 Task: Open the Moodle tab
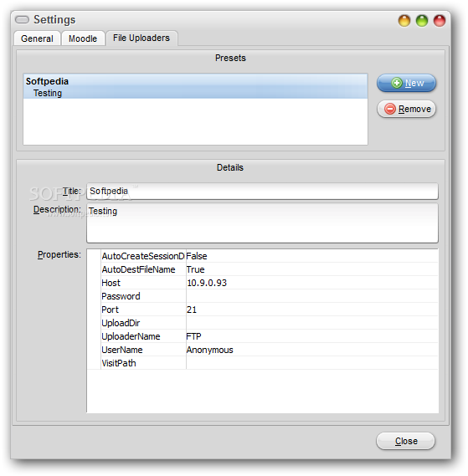point(83,38)
